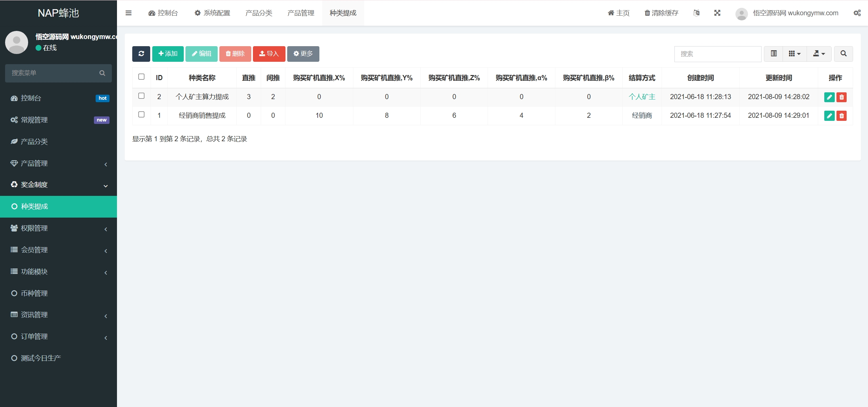Check the checkbox for 个人矿主算力提成 row
The width and height of the screenshot is (868, 407).
[x=141, y=96]
